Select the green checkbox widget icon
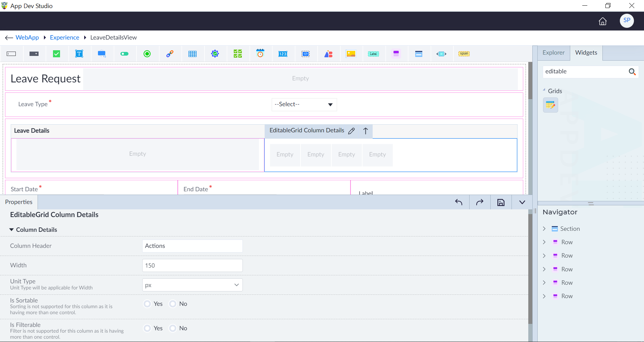 tap(57, 54)
